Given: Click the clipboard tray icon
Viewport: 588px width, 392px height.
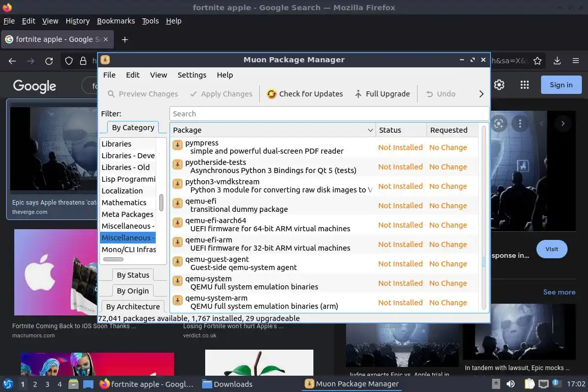Looking at the screenshot, I should point(529,384).
